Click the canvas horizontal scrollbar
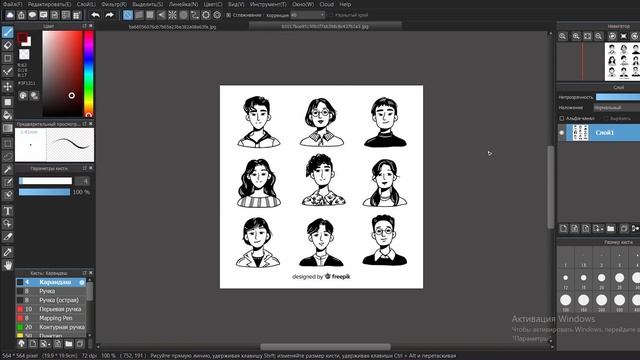 [325, 347]
